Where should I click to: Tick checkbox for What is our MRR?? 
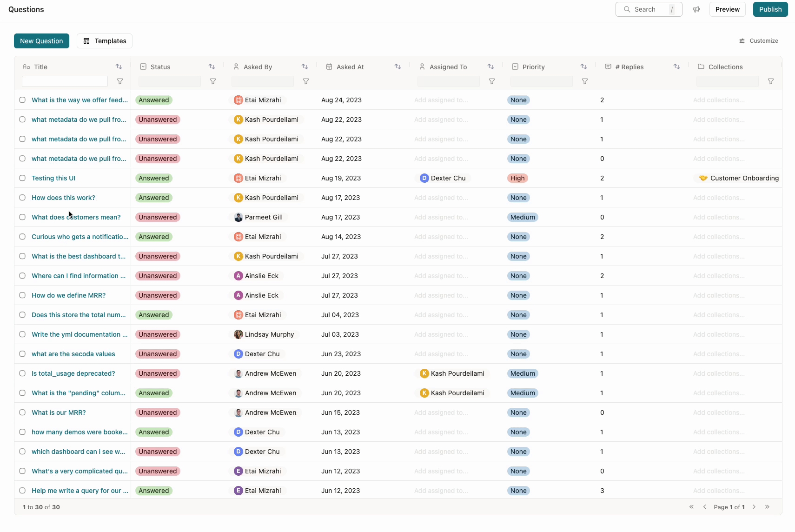coord(22,412)
